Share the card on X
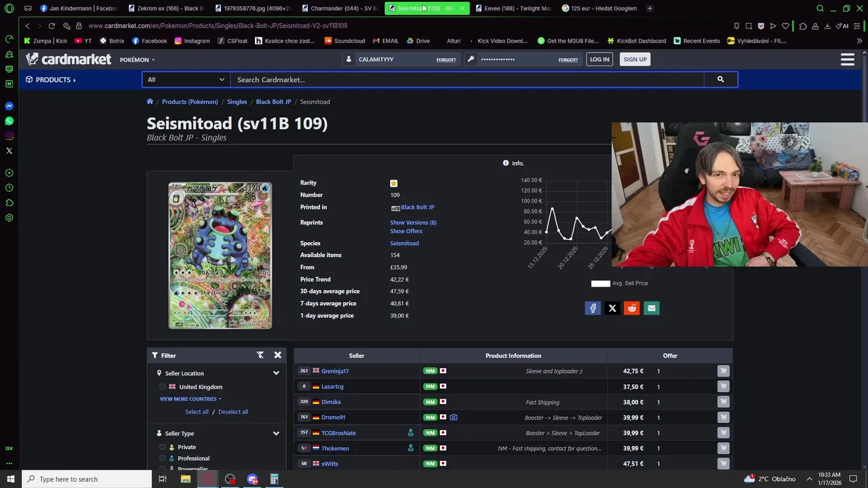The image size is (868, 488). point(612,308)
